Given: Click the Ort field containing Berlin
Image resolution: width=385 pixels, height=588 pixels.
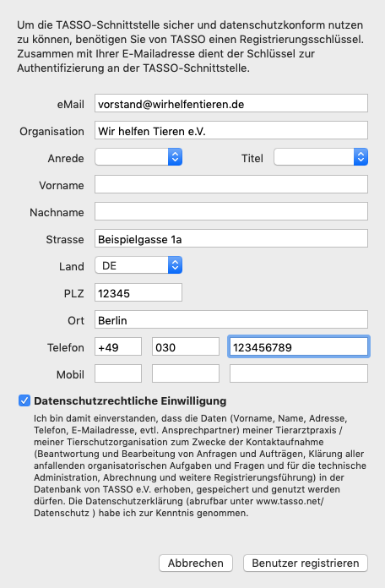Looking at the screenshot, I should [231, 319].
